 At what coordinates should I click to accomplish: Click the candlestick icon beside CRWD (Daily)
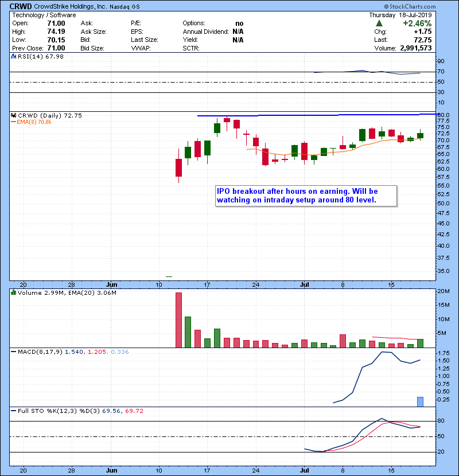[x=13, y=115]
